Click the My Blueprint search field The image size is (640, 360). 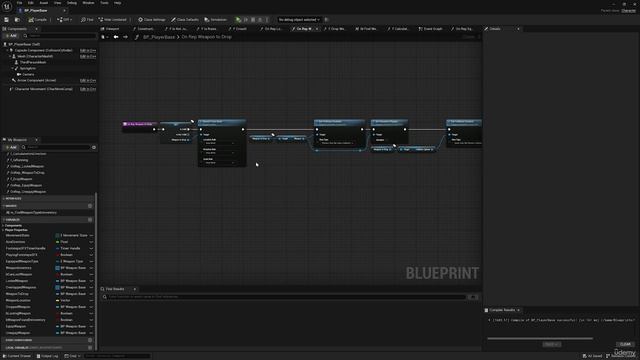[56, 147]
